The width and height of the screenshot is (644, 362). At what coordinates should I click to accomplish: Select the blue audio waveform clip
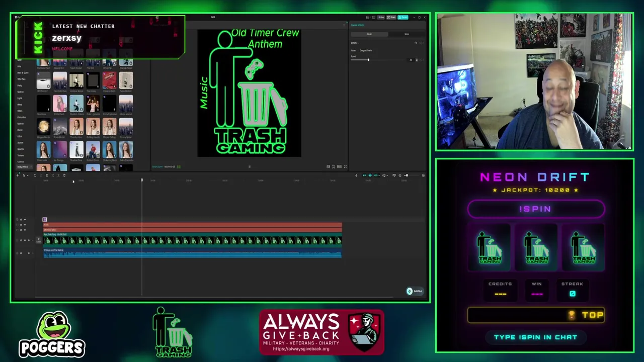[192, 253]
